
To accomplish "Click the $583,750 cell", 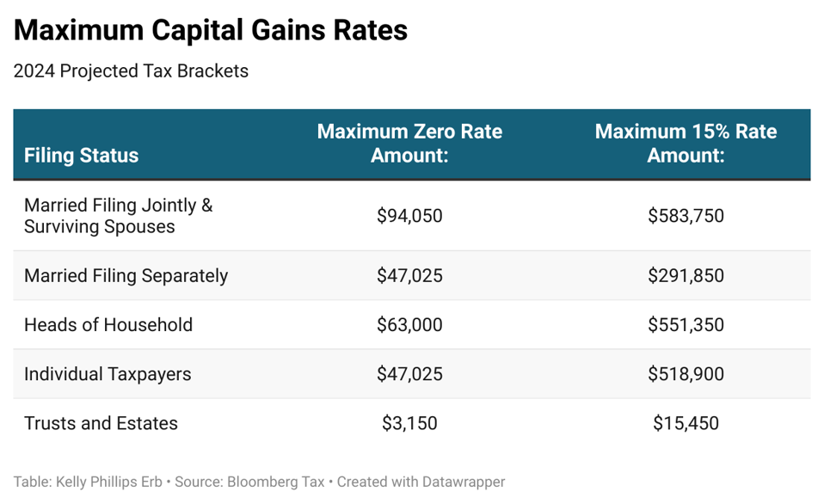I will [x=686, y=216].
